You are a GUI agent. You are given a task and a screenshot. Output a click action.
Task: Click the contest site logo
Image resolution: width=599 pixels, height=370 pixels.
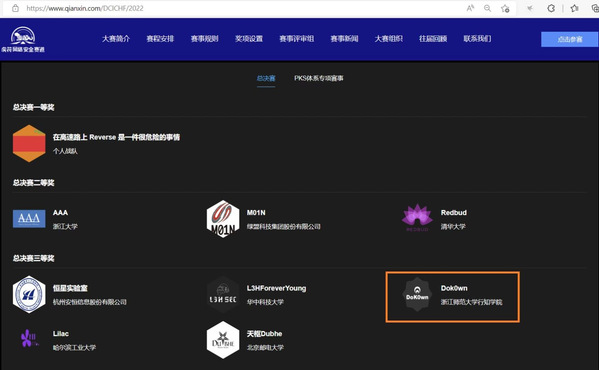(x=23, y=39)
